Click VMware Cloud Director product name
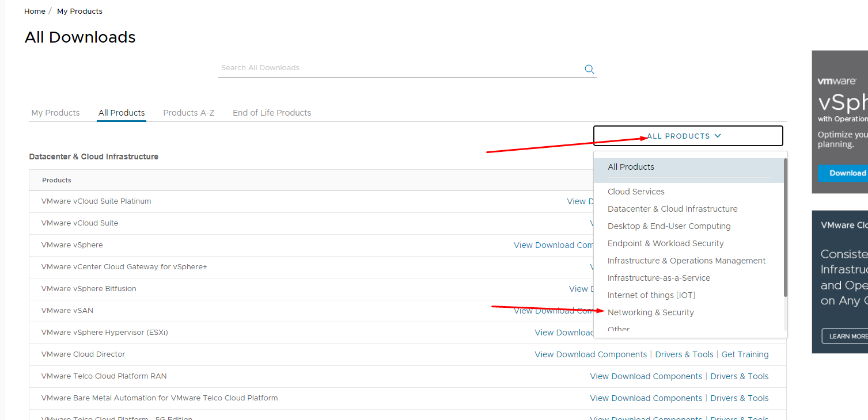The width and height of the screenshot is (868, 420). click(x=83, y=354)
